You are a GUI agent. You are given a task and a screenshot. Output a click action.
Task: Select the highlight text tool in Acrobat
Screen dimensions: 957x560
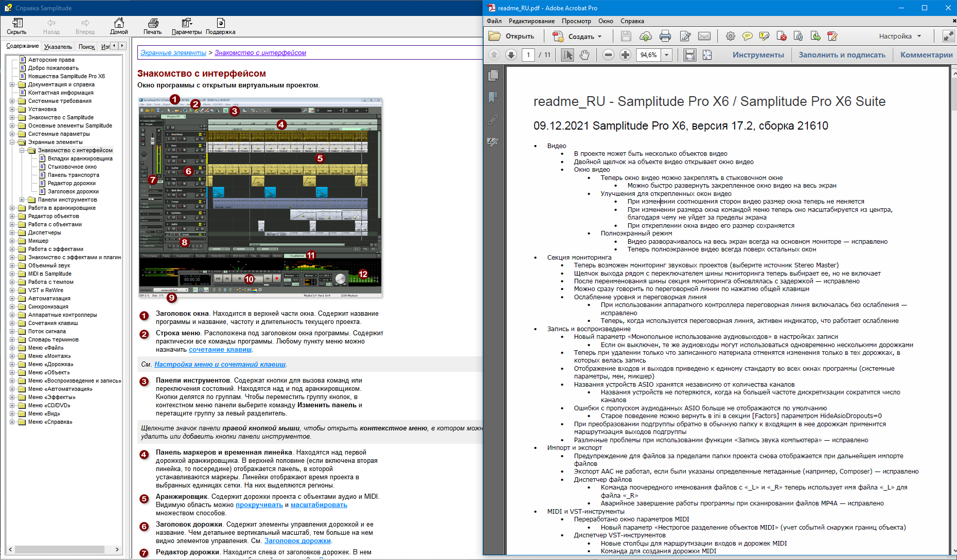tap(765, 36)
